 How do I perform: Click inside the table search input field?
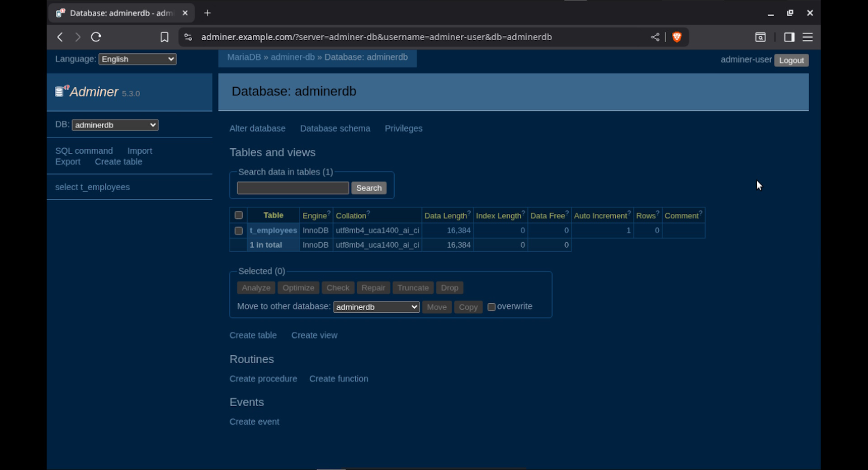click(292, 188)
